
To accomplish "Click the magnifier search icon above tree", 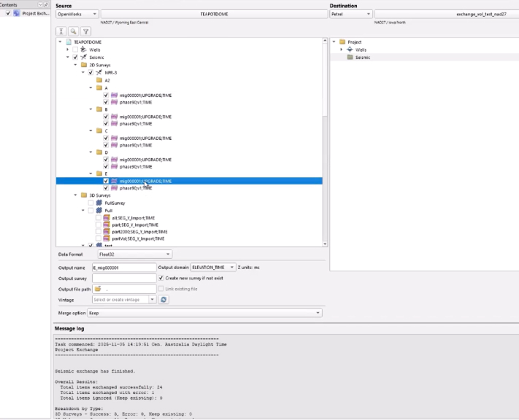I will pos(74,31).
